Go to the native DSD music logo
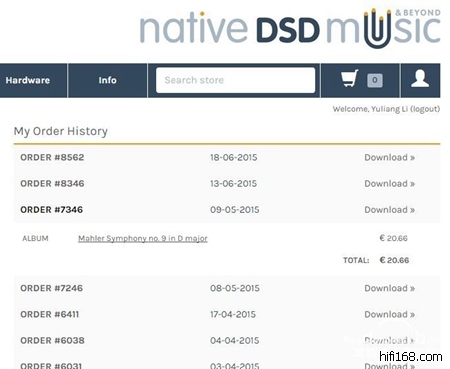 [x=290, y=28]
